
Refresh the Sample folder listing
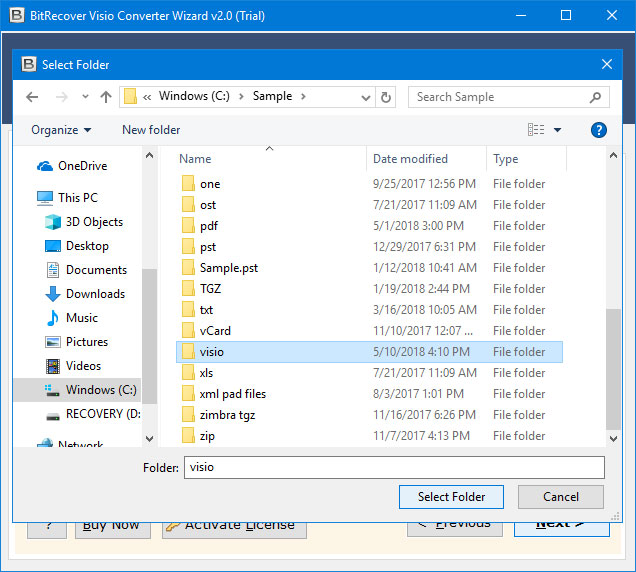pyautogui.click(x=386, y=97)
